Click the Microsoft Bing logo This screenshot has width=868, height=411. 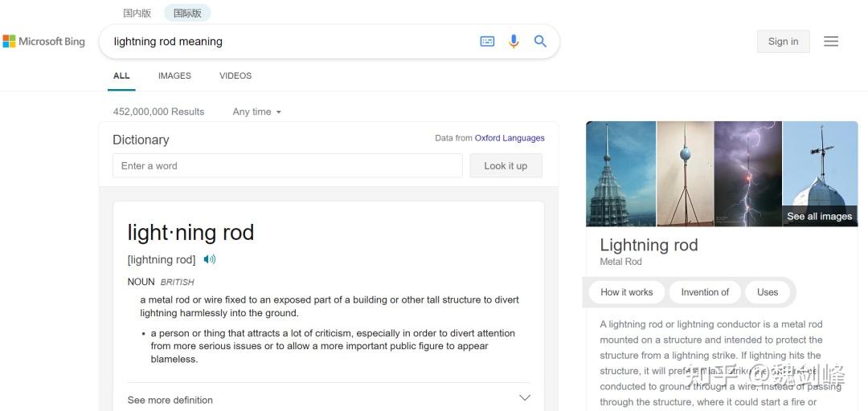pyautogui.click(x=43, y=42)
